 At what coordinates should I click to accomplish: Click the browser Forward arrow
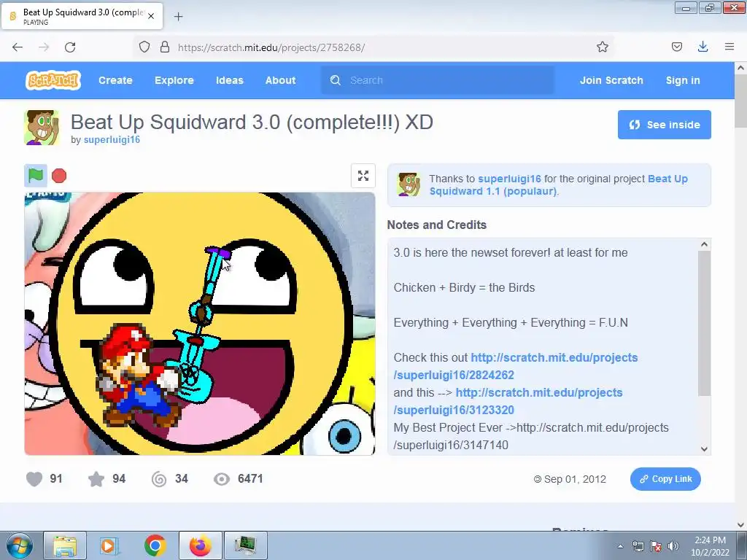pyautogui.click(x=44, y=47)
